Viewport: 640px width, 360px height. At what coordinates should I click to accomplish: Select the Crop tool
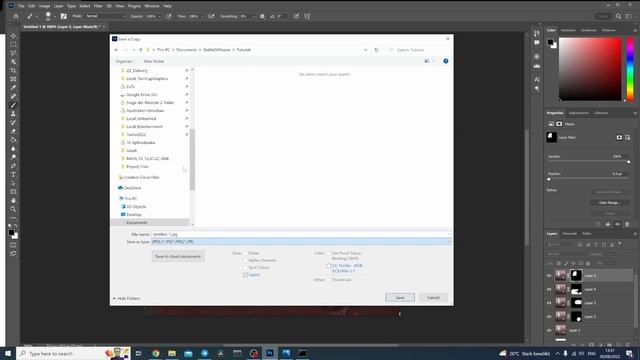tap(13, 70)
